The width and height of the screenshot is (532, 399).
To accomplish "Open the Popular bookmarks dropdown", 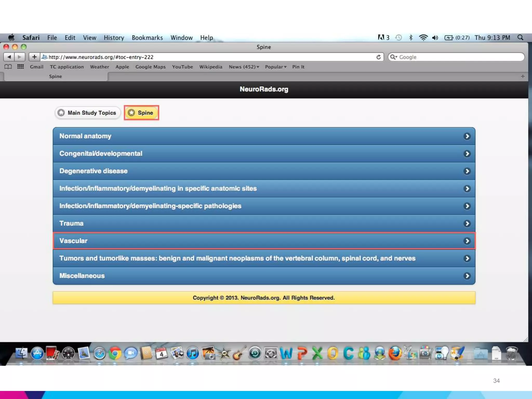I will tap(275, 67).
